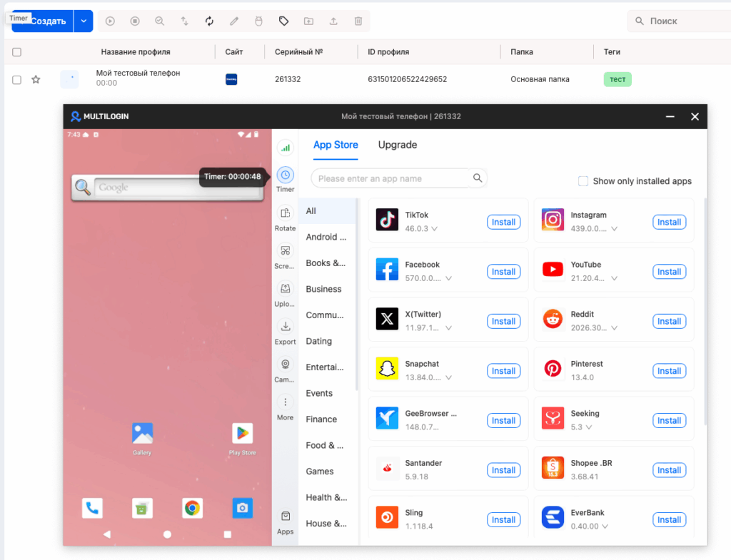Tap the Android back navigation button
This screenshot has height=560, width=731.
(107, 534)
